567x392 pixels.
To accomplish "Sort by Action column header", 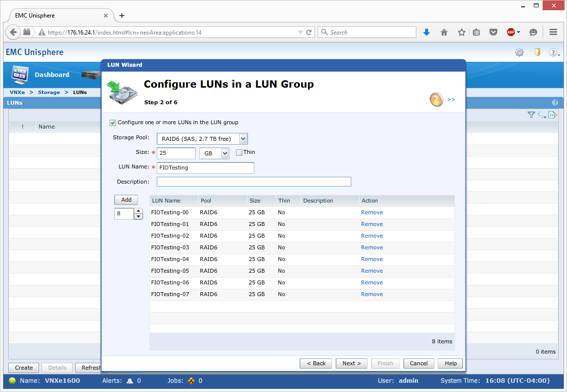I will coord(407,201).
